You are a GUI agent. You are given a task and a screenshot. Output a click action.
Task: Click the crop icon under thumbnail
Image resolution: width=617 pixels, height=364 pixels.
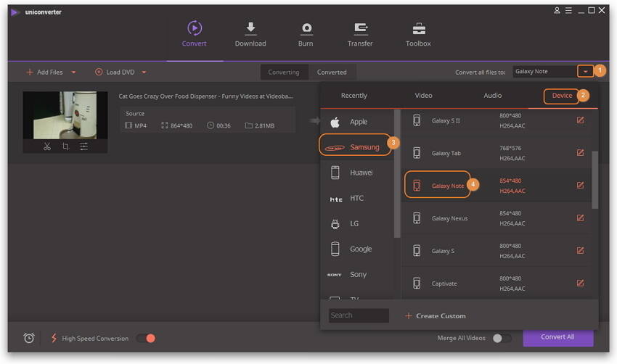tap(66, 146)
